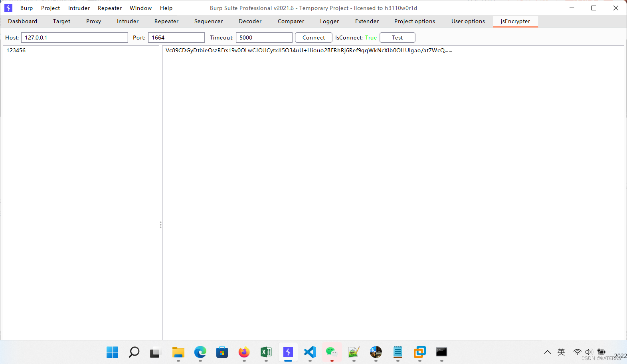Open the Windows Start menu
This screenshot has height=364, width=627.
pos(113,352)
